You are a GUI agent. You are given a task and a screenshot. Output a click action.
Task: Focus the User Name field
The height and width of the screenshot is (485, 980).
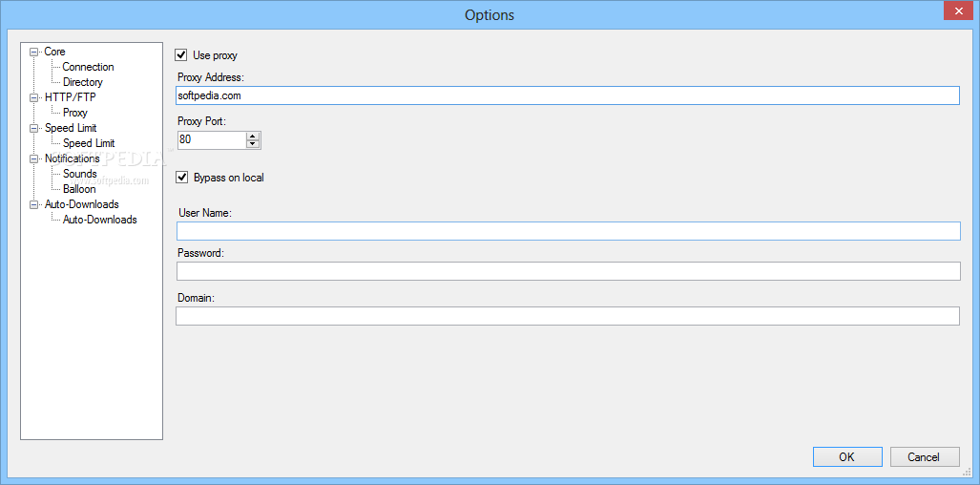(568, 231)
